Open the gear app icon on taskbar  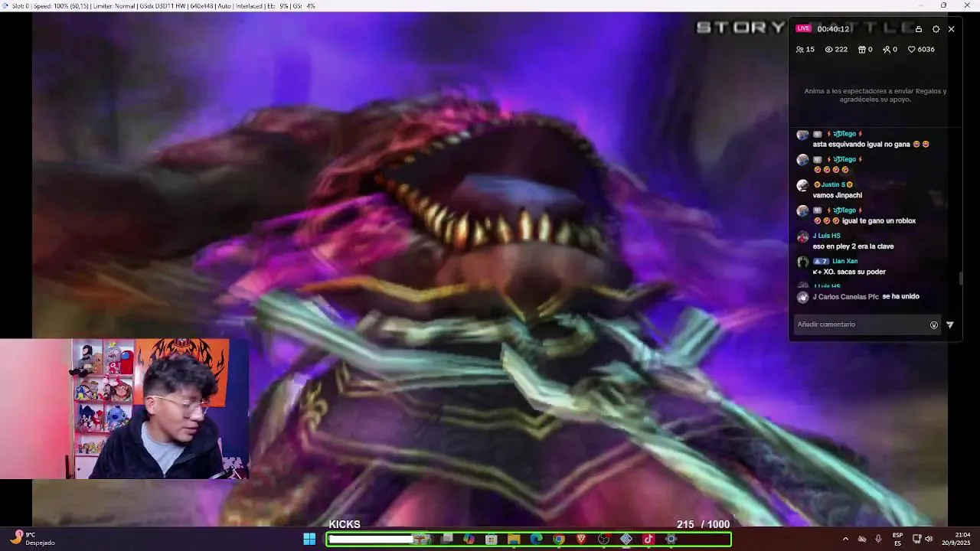pyautogui.click(x=671, y=539)
